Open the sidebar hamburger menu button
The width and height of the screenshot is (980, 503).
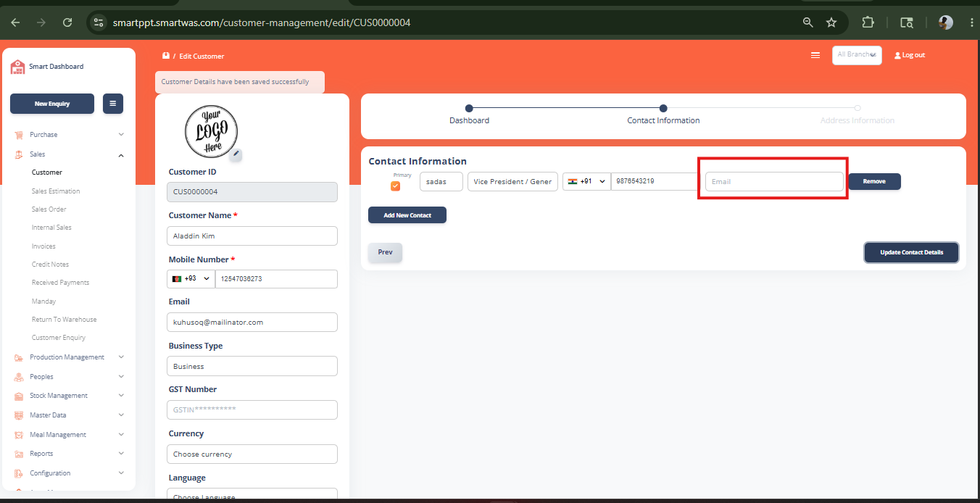coord(113,104)
